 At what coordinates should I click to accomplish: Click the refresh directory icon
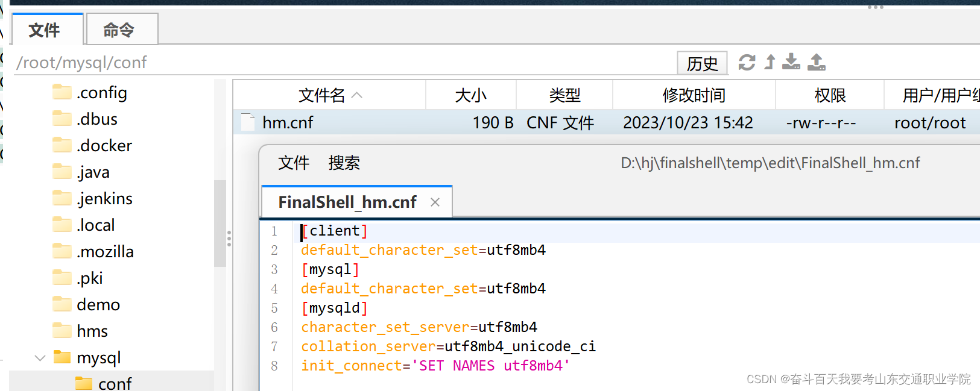click(x=747, y=62)
